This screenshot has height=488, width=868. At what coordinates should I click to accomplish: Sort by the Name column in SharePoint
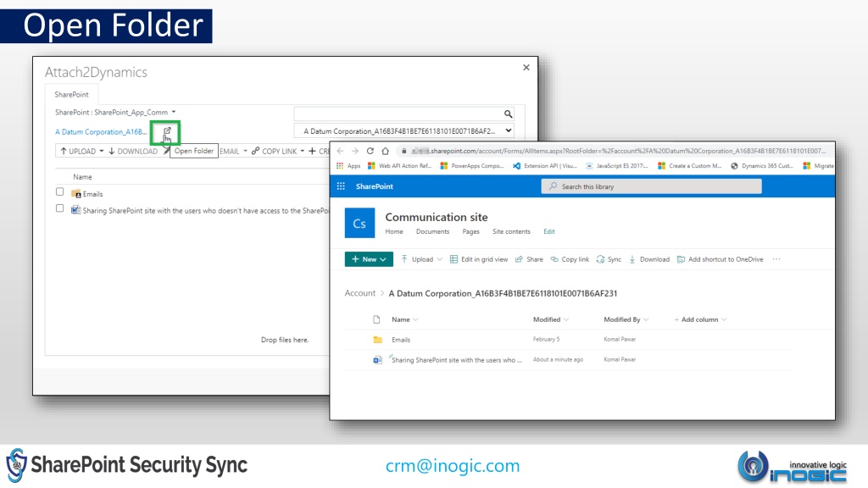[x=404, y=319]
